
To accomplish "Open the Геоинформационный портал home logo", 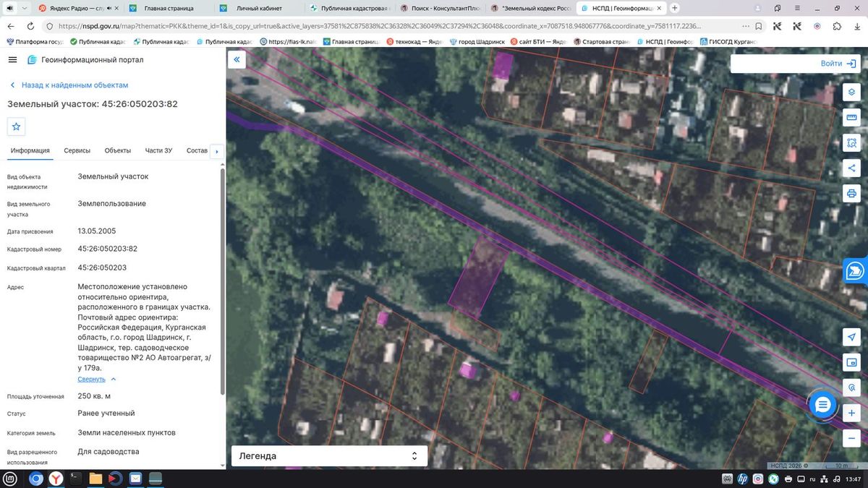I will [x=85, y=60].
